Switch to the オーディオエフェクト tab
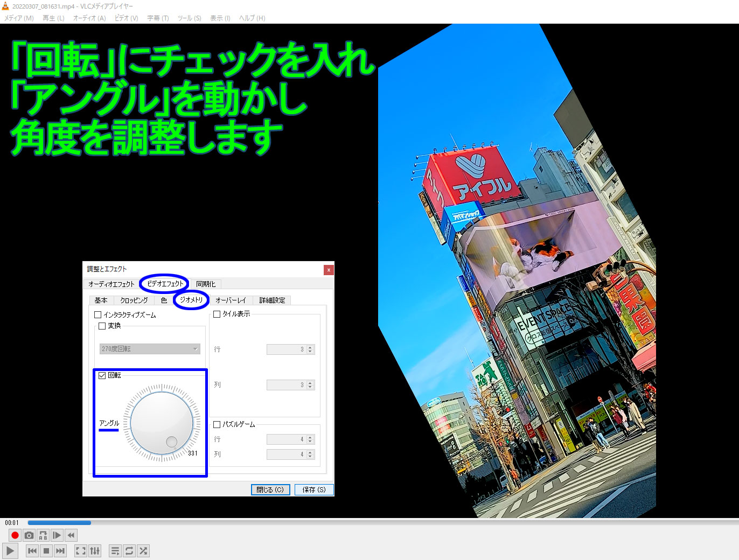This screenshot has height=560, width=739. [111, 284]
